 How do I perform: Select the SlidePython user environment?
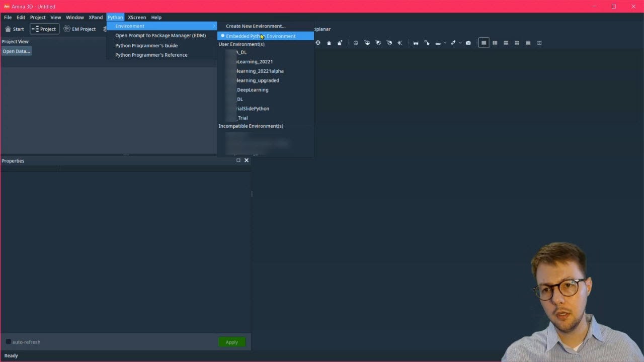[266, 109]
